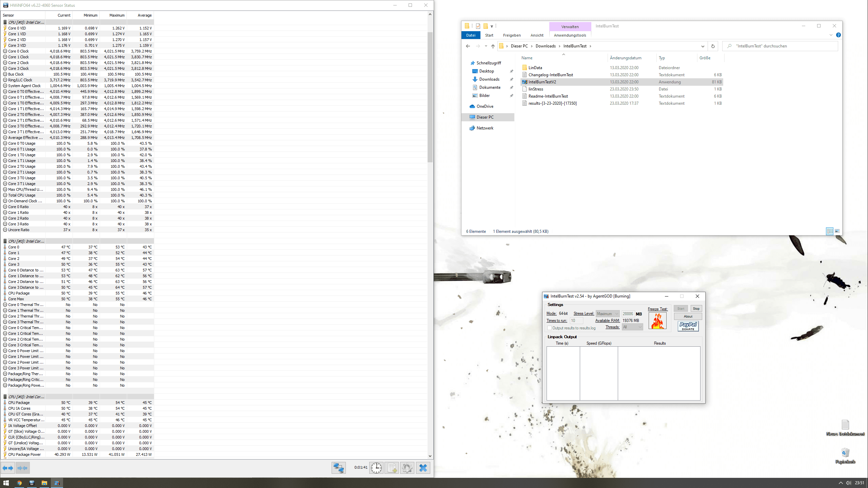Click the IntelBurnTest flame freeze test image
Viewport: 868px width, 488px height.
[657, 321]
